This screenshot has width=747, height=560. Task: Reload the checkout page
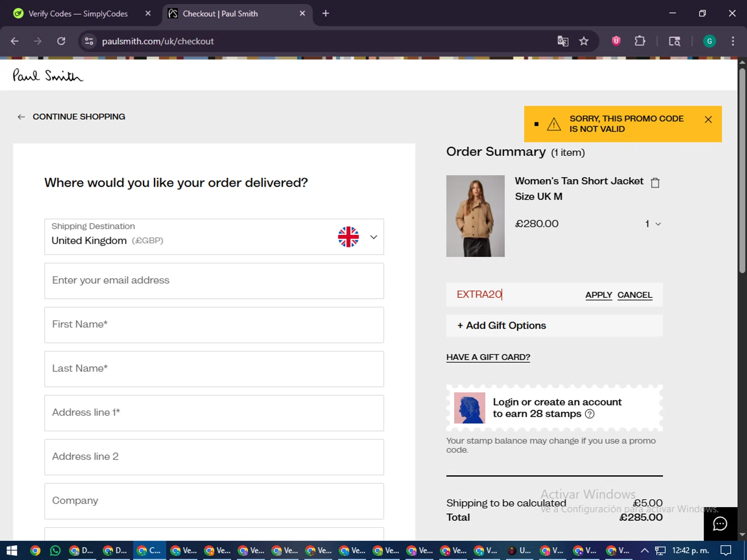coord(61,41)
